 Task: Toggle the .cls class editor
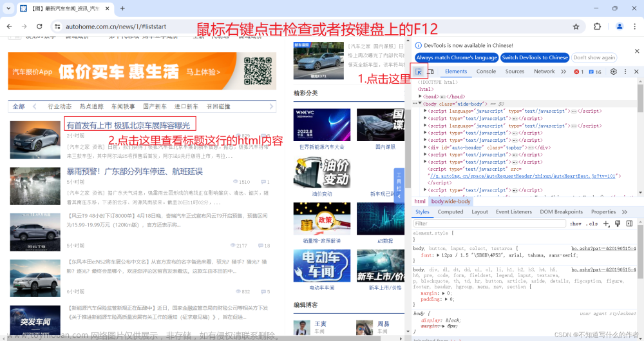point(592,224)
